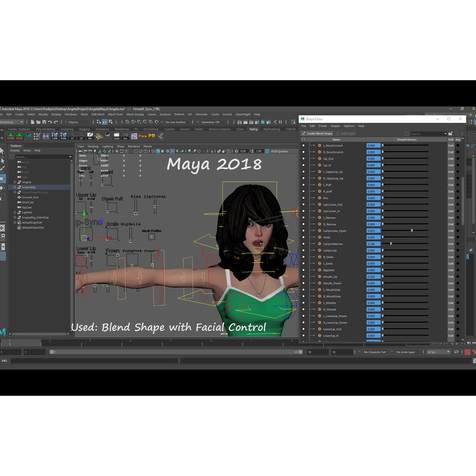Click the CP shelf tool icon
The image size is (476, 476).
[82, 136]
